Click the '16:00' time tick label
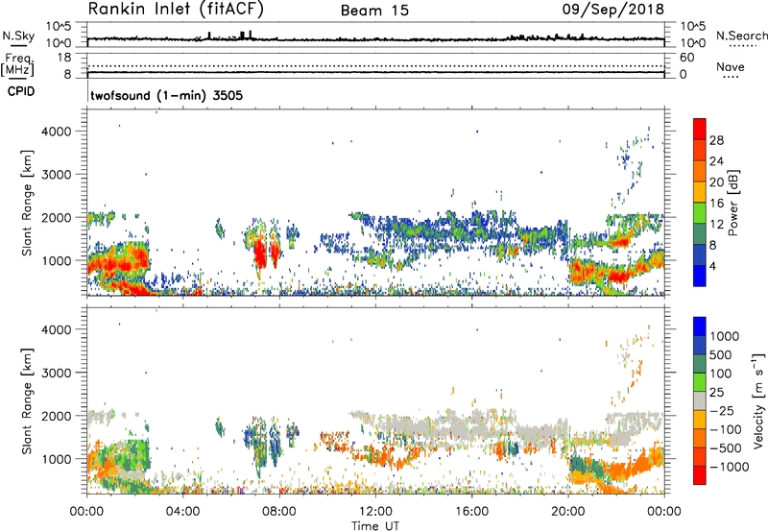 pos(471,512)
